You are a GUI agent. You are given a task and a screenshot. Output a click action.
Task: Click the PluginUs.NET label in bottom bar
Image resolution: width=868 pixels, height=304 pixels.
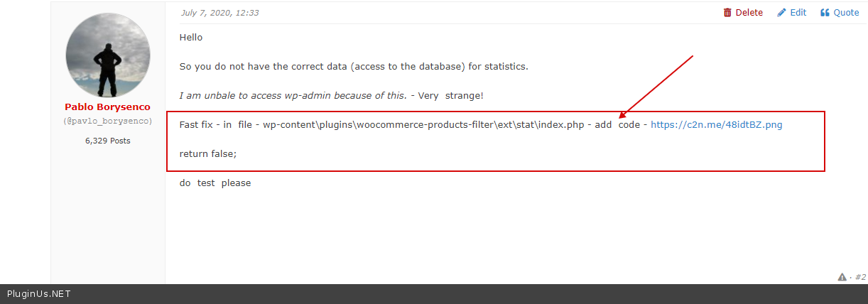(38, 294)
